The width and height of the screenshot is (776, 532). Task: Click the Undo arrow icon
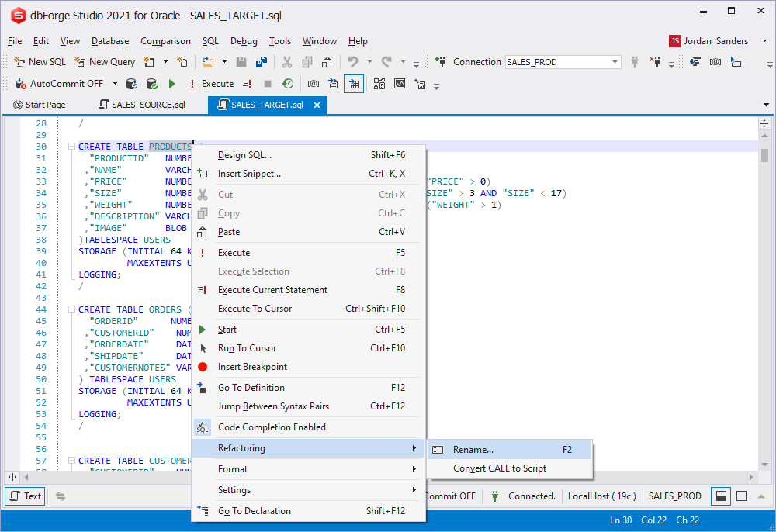tap(352, 62)
